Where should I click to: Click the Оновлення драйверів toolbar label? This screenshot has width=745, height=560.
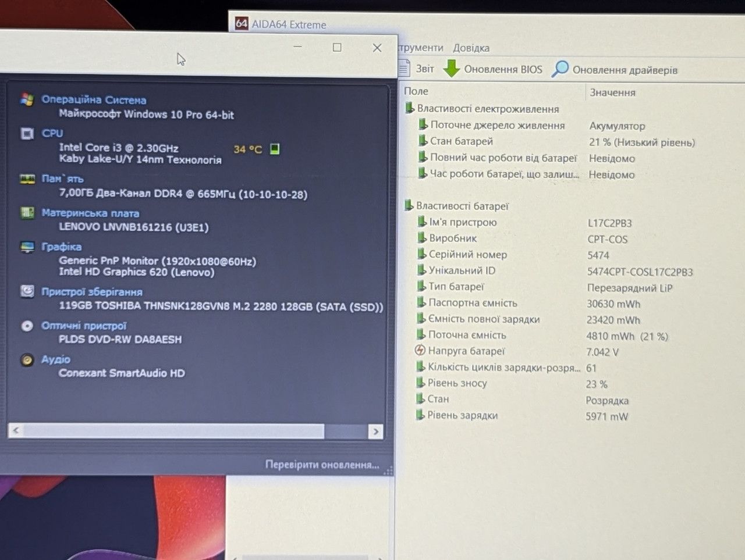[x=625, y=70]
